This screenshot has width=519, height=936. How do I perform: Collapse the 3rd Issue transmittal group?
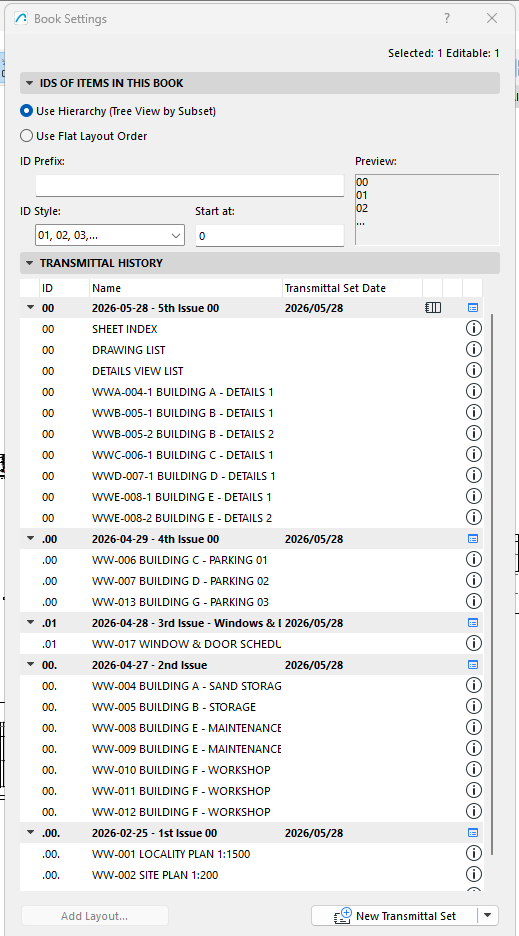coord(30,623)
